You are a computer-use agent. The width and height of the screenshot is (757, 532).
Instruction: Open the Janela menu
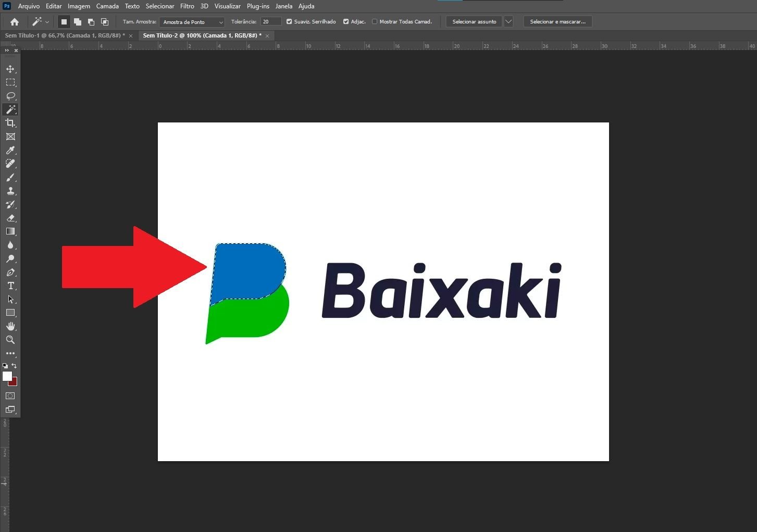tap(284, 6)
